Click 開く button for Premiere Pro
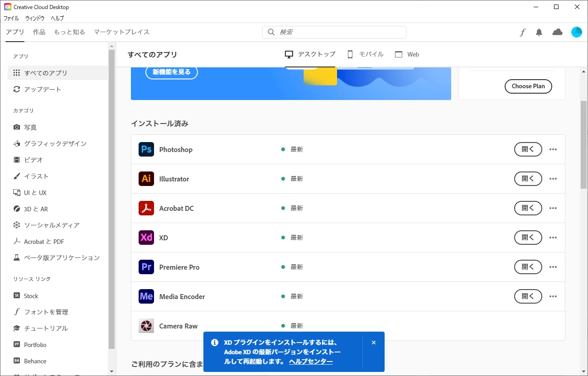The width and height of the screenshot is (588, 376). click(528, 267)
